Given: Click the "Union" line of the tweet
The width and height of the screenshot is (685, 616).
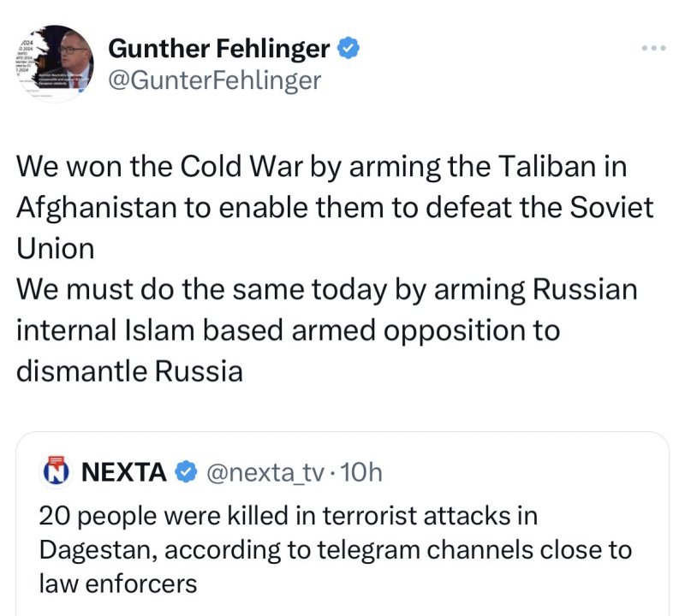Looking at the screenshot, I should 55,247.
